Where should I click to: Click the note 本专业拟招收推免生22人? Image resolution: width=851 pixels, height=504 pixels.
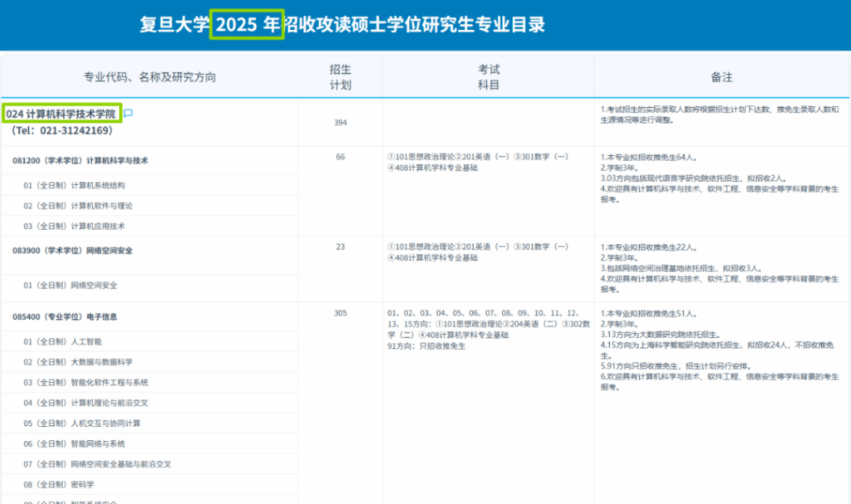648,247
